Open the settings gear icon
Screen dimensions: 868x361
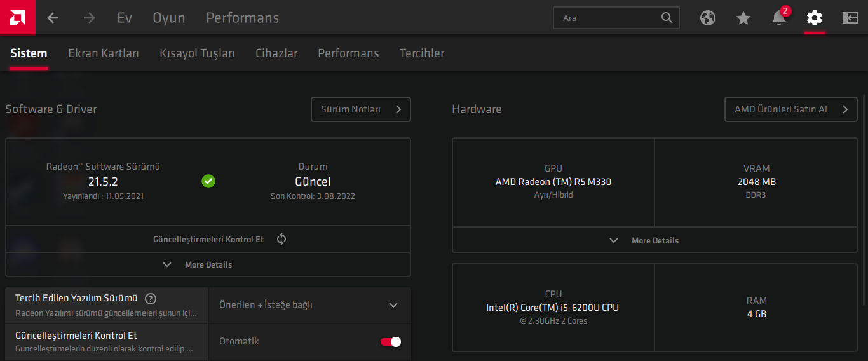coord(815,18)
